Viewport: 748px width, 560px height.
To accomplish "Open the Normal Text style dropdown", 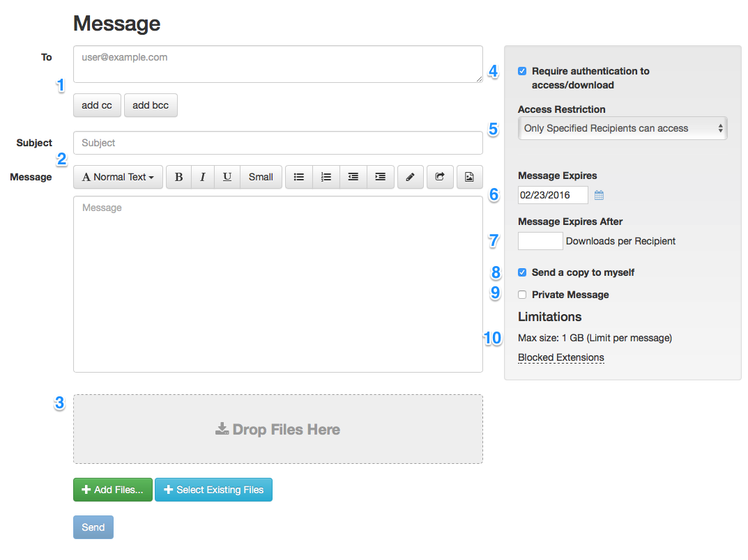I will (117, 177).
